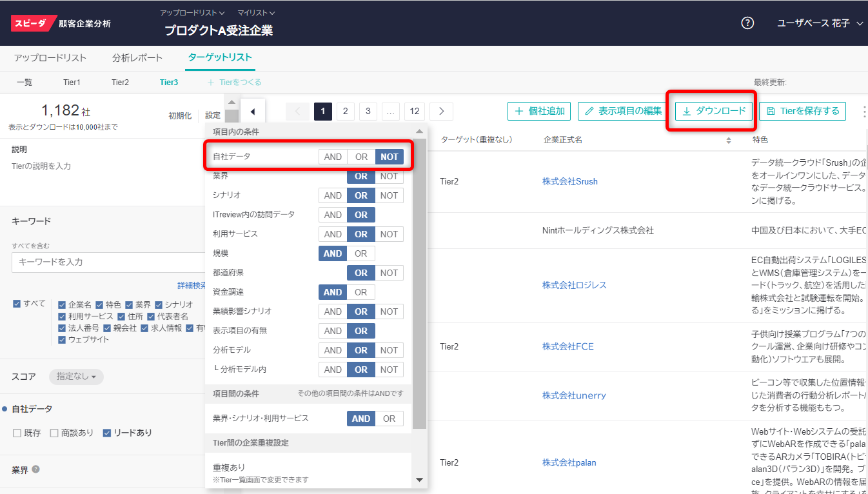Go to the next page arrow
The width and height of the screenshot is (868, 494).
pyautogui.click(x=441, y=112)
